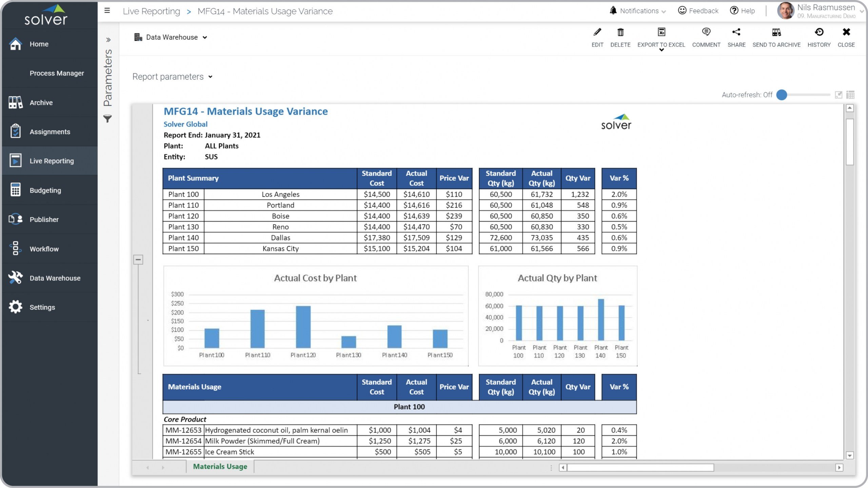This screenshot has width=868, height=488.
Task: Collapse the row group minus button
Action: 138,260
